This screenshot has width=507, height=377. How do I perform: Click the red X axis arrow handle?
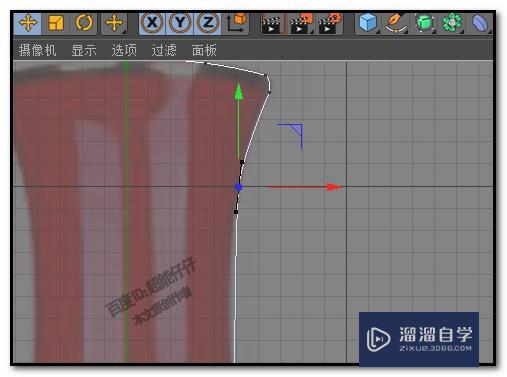click(334, 187)
